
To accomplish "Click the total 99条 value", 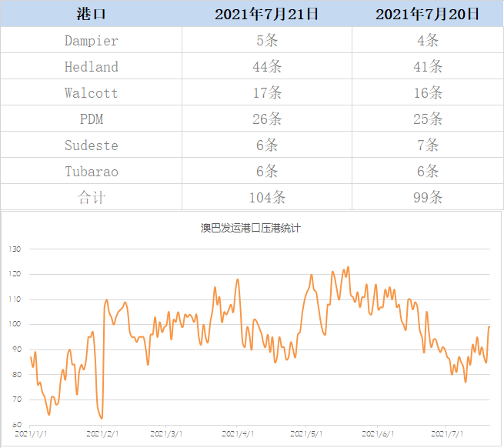I will pyautogui.click(x=428, y=198).
